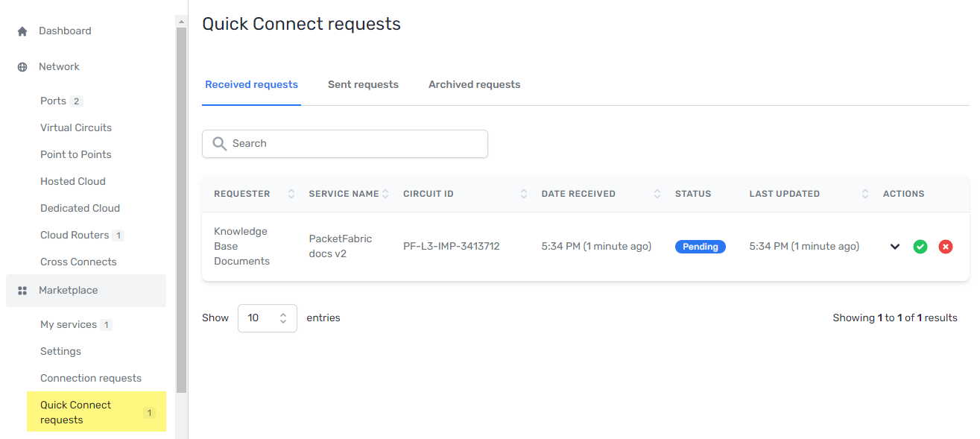
Task: Click the Dashboard home icon
Action: click(22, 31)
